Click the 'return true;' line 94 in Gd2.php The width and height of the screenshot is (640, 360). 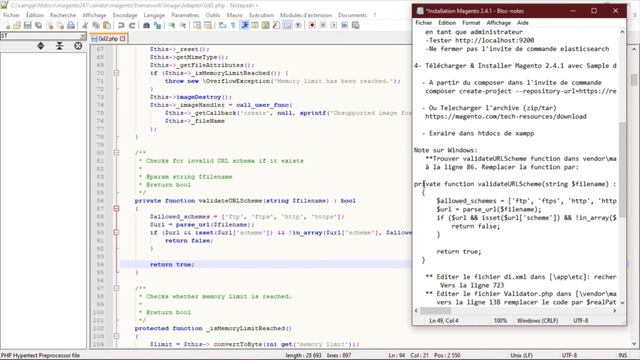tap(172, 264)
